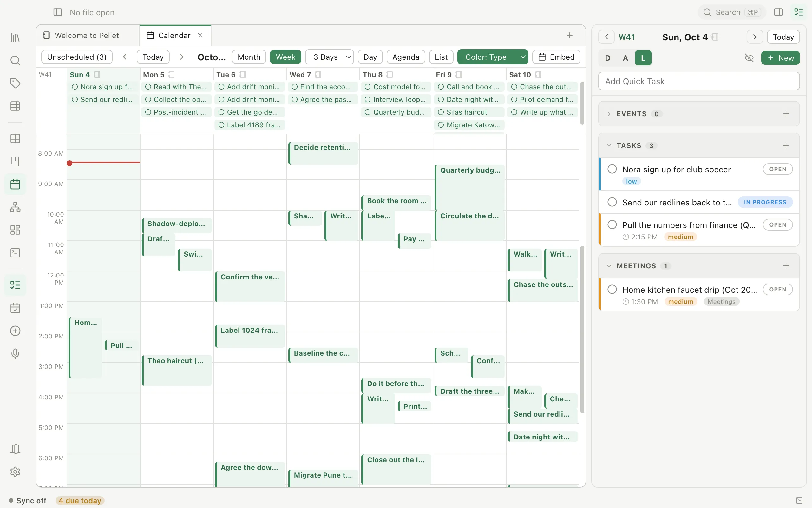
Task: Collapse the TASKS section
Action: pyautogui.click(x=609, y=145)
